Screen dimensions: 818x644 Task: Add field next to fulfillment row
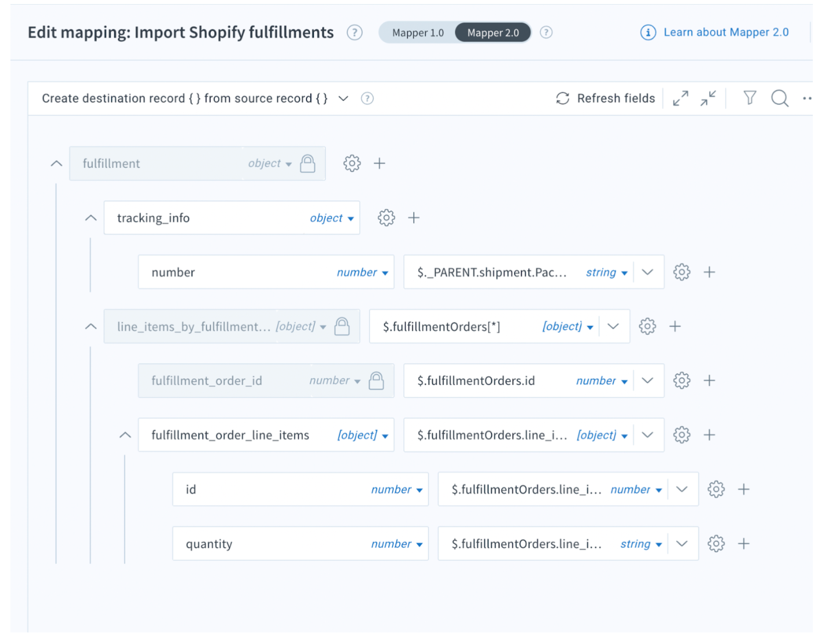point(379,164)
